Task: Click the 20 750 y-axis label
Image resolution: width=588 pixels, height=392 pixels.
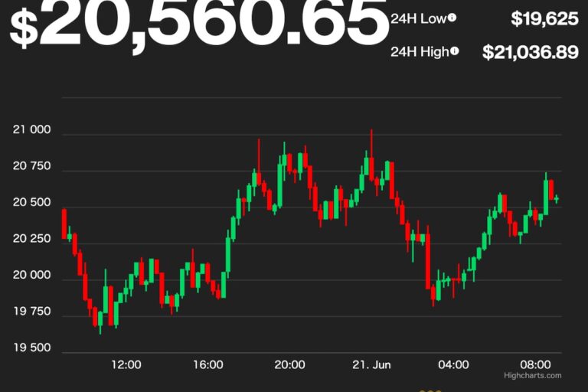Action: 32,166
